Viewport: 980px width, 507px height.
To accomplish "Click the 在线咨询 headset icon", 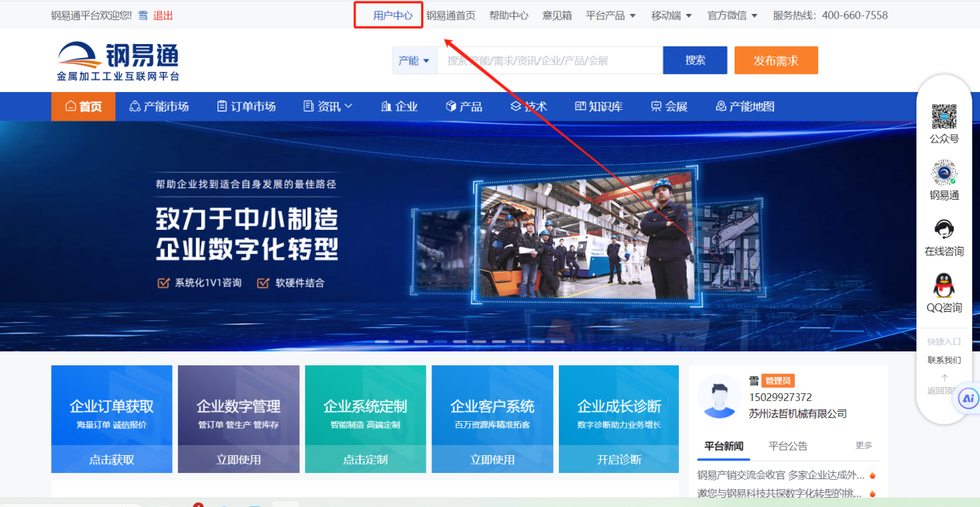I will [x=944, y=229].
